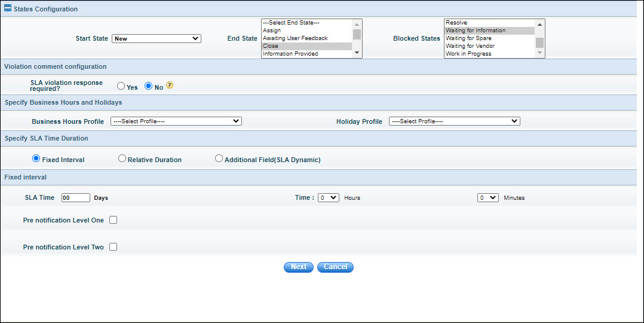Viewport: 644px width, 323px height.
Task: Open the Hours time dropdown
Action: tap(329, 197)
